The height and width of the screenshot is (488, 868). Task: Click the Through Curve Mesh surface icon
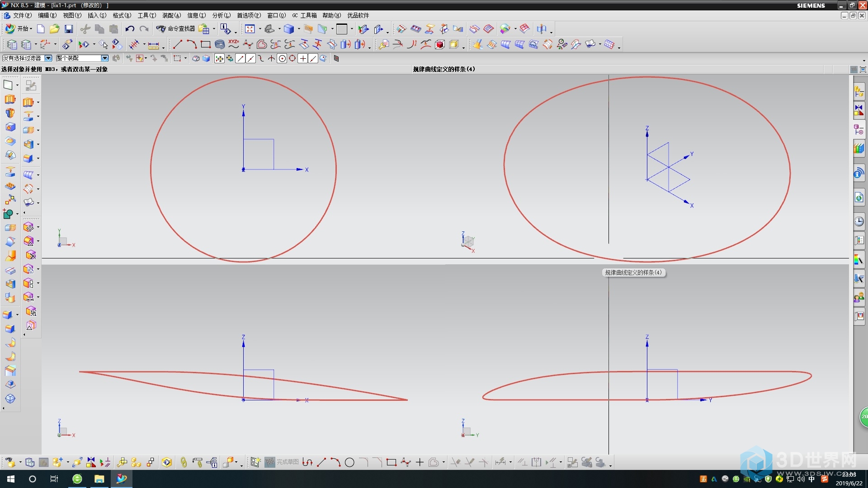coord(519,44)
